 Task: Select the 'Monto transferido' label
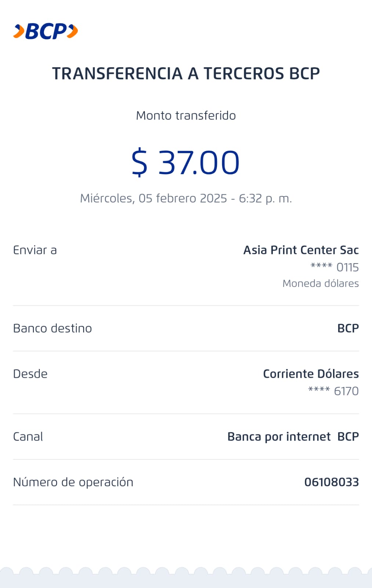186,116
